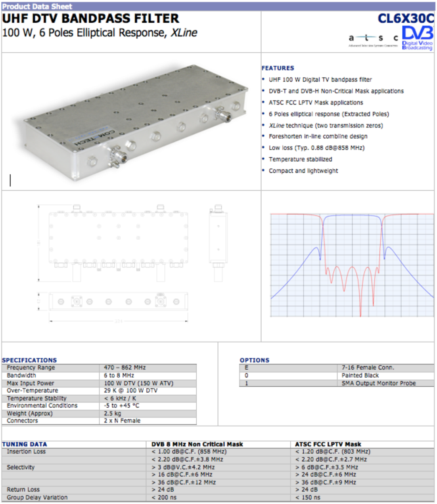Click feature 6 Poles elliptical response (Extracted Poles)
The height and width of the screenshot is (504, 437).
point(329,114)
